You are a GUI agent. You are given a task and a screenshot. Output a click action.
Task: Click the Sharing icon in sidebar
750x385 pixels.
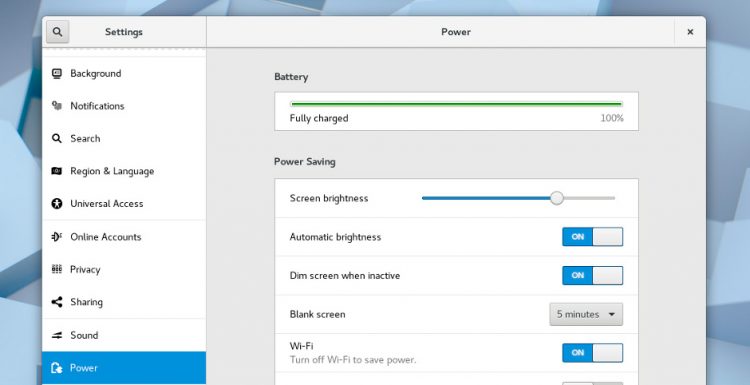57,302
